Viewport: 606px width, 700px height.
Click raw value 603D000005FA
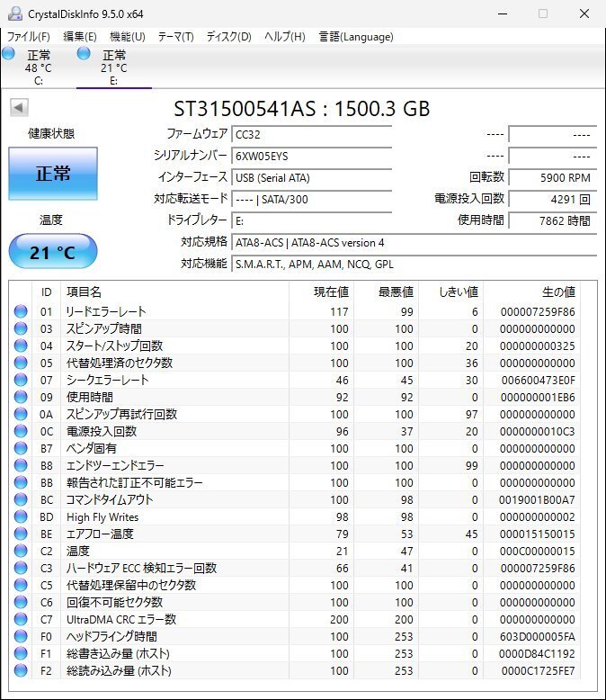click(x=538, y=637)
